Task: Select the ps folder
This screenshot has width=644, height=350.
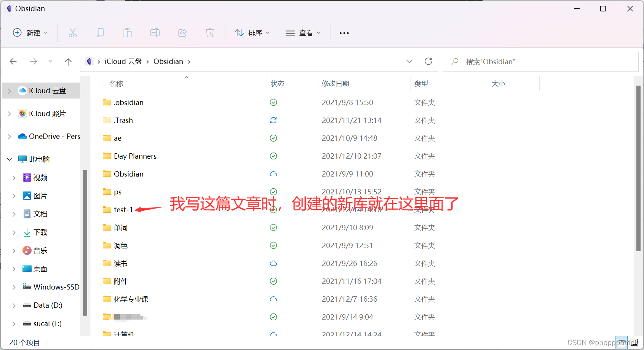Action: pyautogui.click(x=118, y=192)
